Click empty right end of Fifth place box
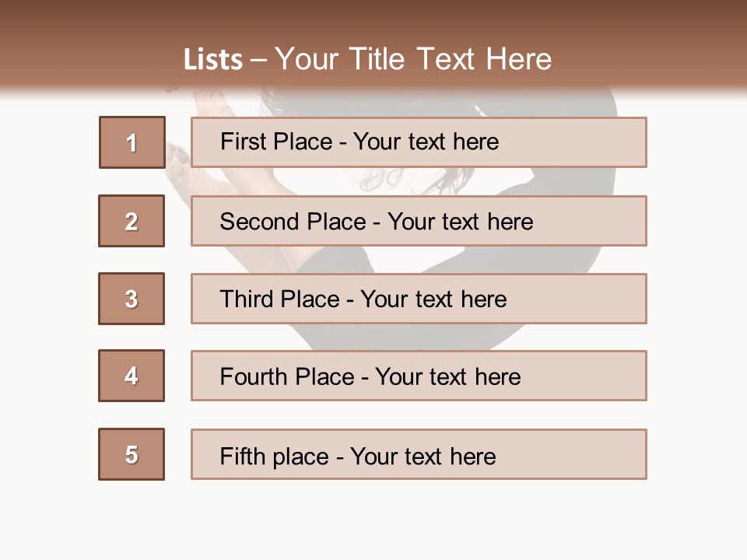 click(591, 454)
